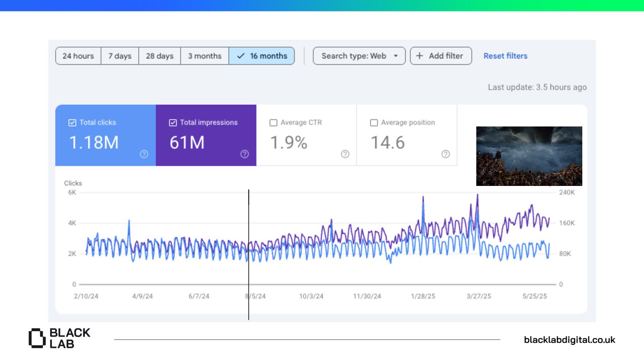This screenshot has width=644, height=362.
Task: Open the Search type: Web dropdown
Action: pyautogui.click(x=354, y=56)
